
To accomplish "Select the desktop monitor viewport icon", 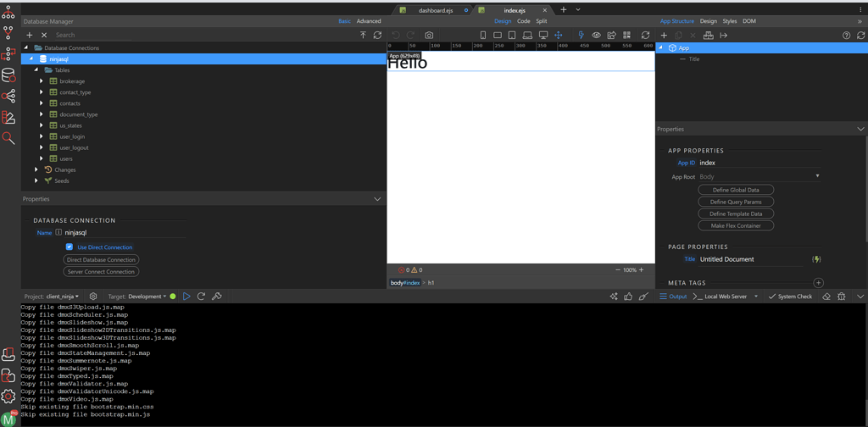I will point(543,36).
